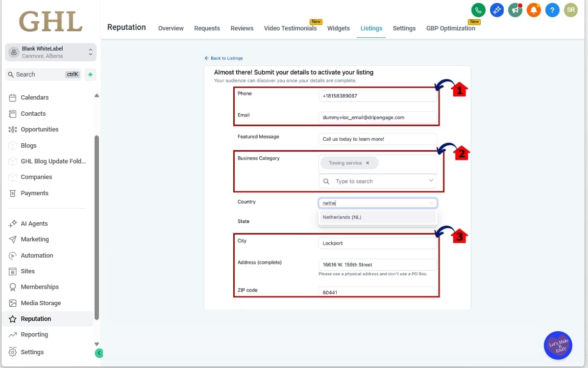The width and height of the screenshot is (588, 368).
Task: Remove the Towing service category tag
Action: pos(367,162)
